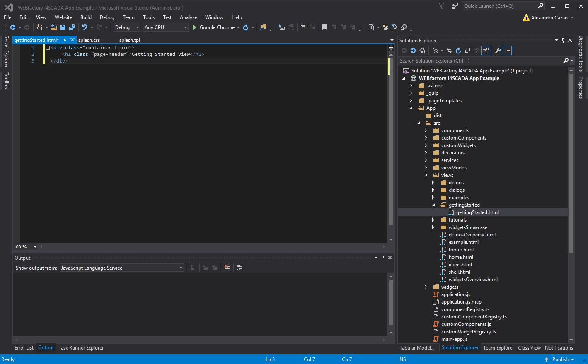
Task: Click the Undo arrow icon
Action: [x=85, y=27]
